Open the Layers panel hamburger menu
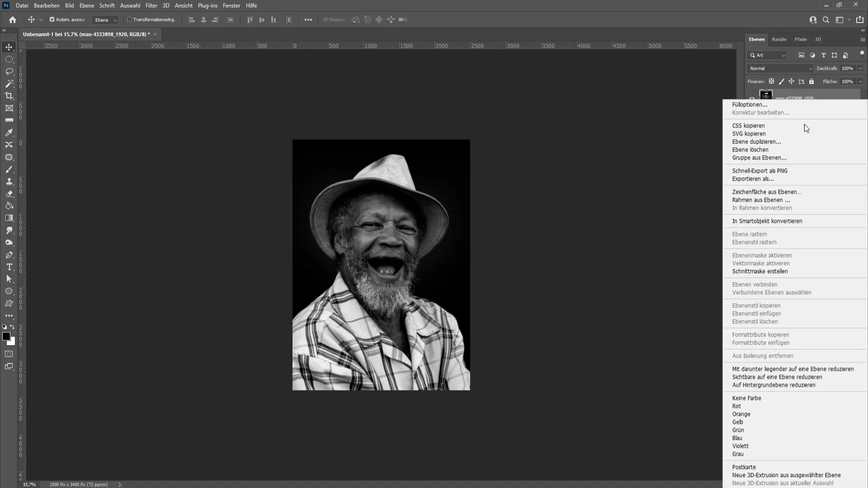Screen dimensions: 868x488 pos(863,39)
